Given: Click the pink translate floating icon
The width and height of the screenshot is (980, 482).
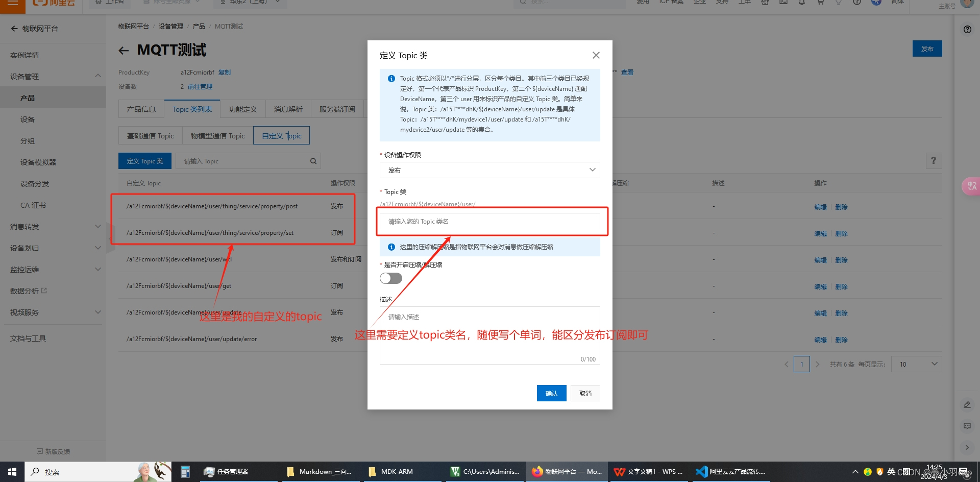Looking at the screenshot, I should pyautogui.click(x=971, y=186).
